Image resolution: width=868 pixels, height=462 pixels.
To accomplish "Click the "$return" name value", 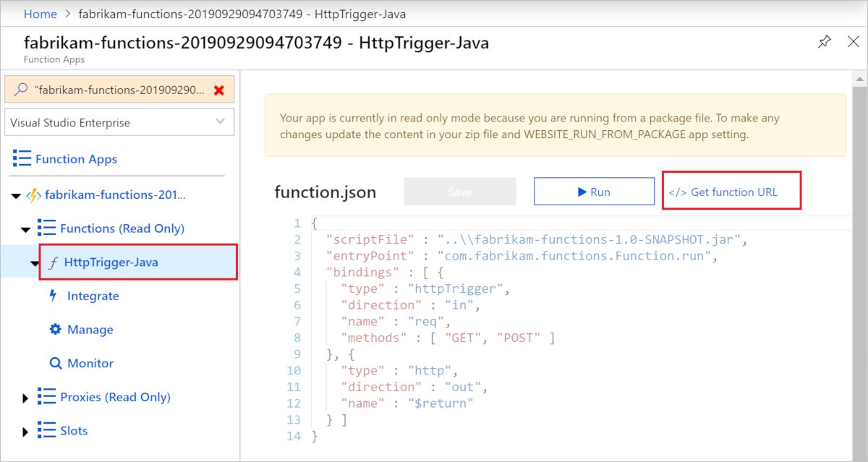I will [x=440, y=403].
